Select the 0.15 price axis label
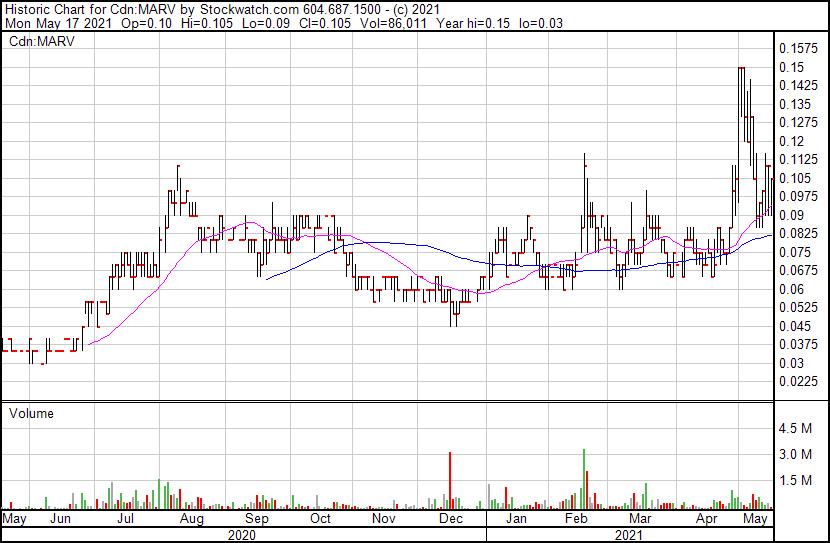This screenshot has width=830, height=543. click(x=793, y=67)
